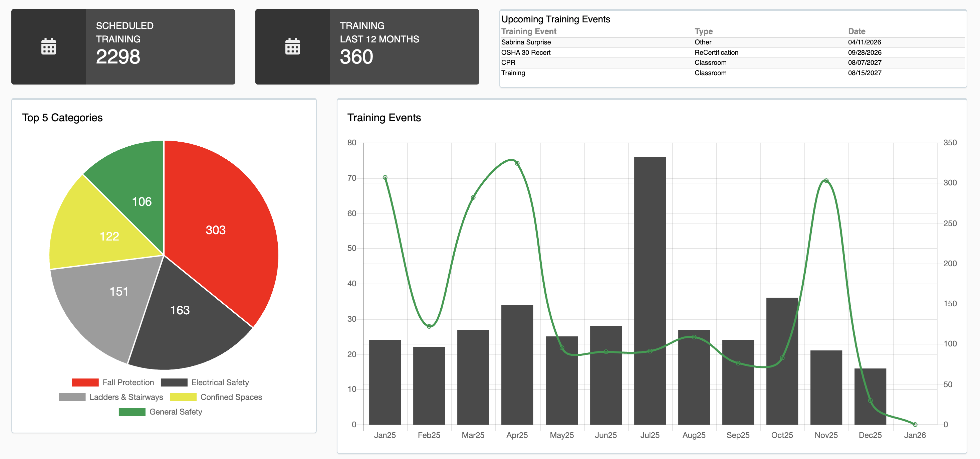Click the Sep25 bar in Training Events
Viewport: 980px width, 459px height.
click(x=738, y=382)
